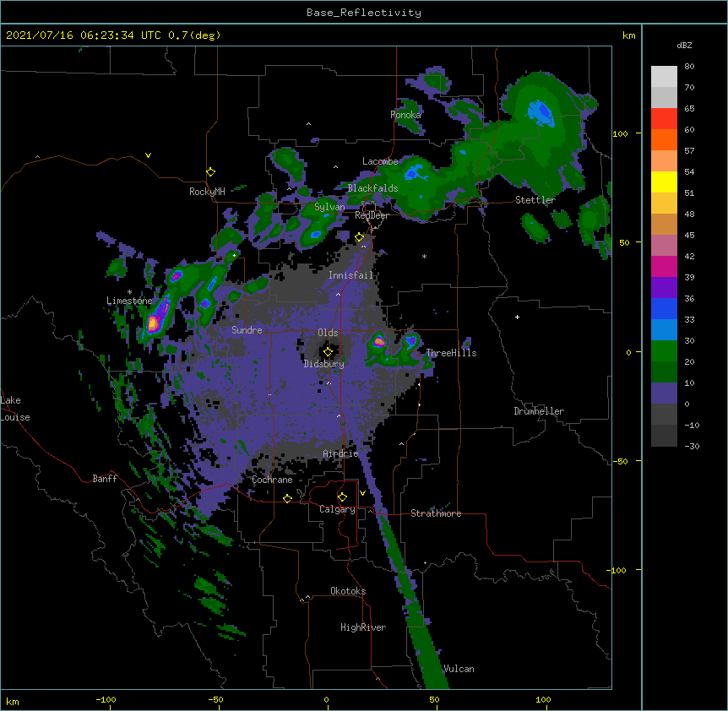Click the Stettler label
The image size is (728, 711).
tap(535, 200)
